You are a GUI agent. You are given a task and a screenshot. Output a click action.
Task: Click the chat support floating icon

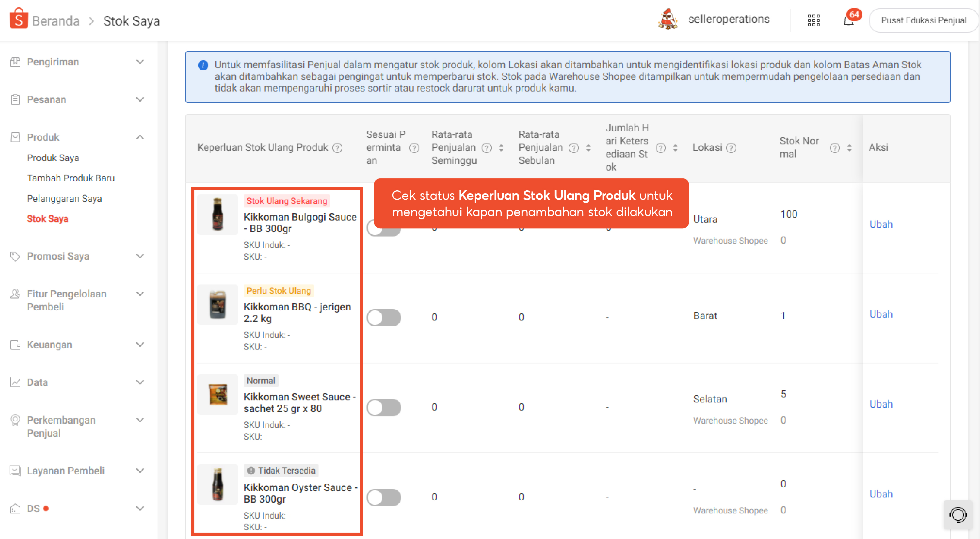pyautogui.click(x=958, y=515)
